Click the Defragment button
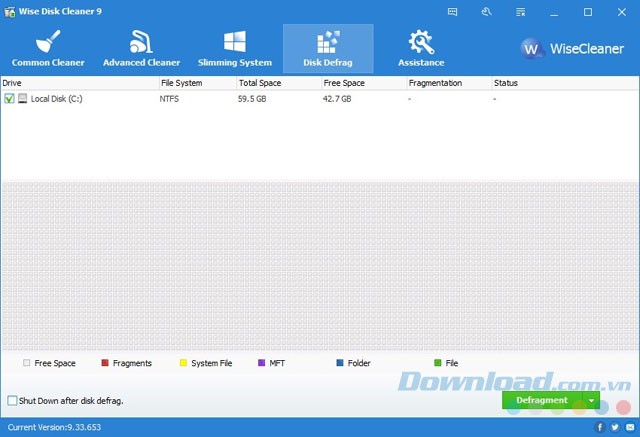The height and width of the screenshot is (437, 640). (542, 400)
